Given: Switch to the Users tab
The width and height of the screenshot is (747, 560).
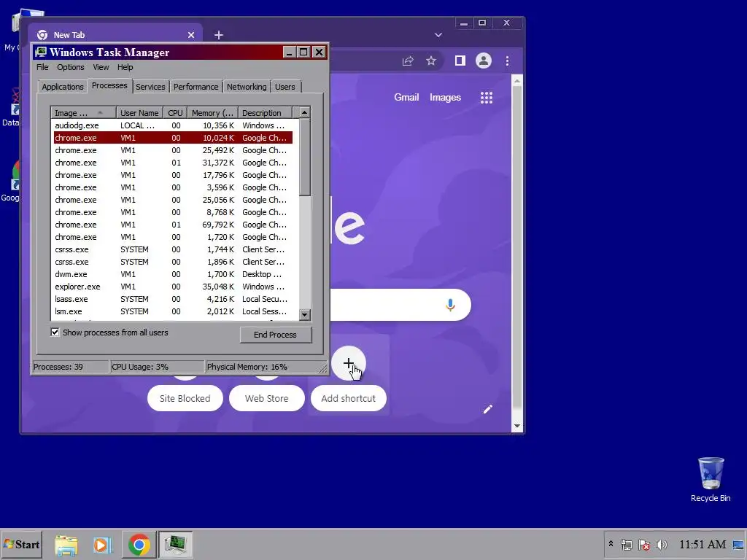Looking at the screenshot, I should tap(285, 87).
